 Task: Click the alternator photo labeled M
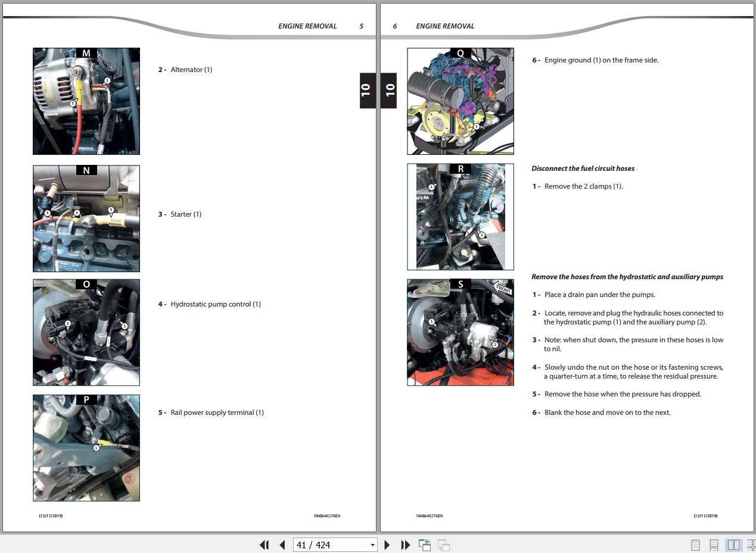(x=86, y=101)
